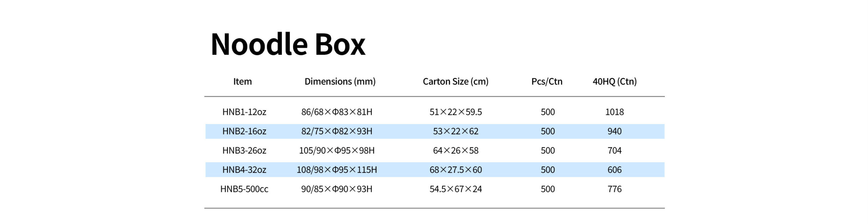Click the 40HQ (Ctn) column header

pyautogui.click(x=614, y=82)
